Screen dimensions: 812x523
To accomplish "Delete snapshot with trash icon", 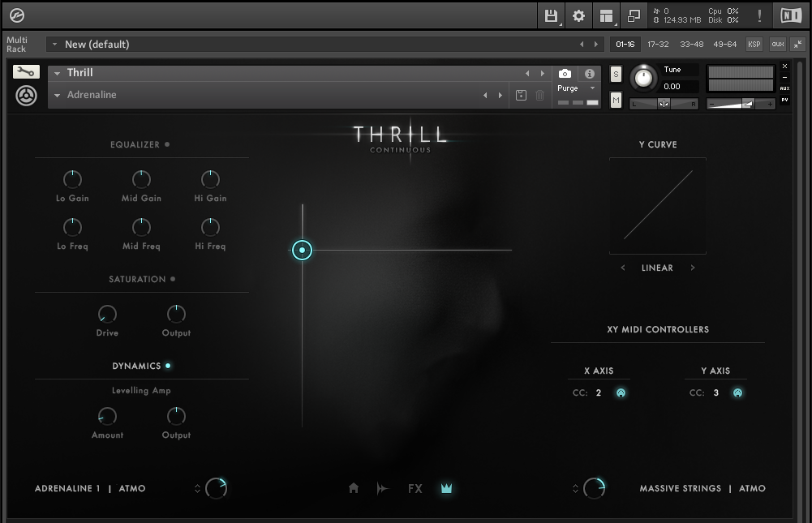I will pyautogui.click(x=539, y=96).
